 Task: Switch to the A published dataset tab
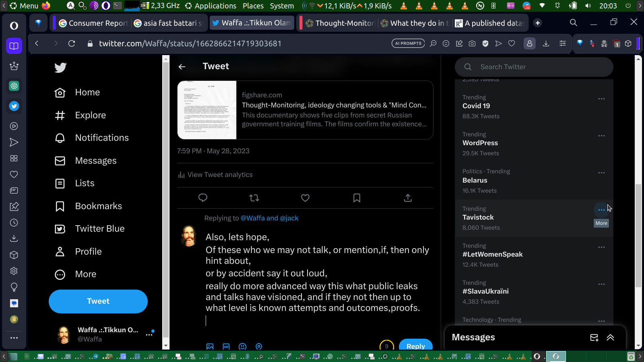[490, 23]
